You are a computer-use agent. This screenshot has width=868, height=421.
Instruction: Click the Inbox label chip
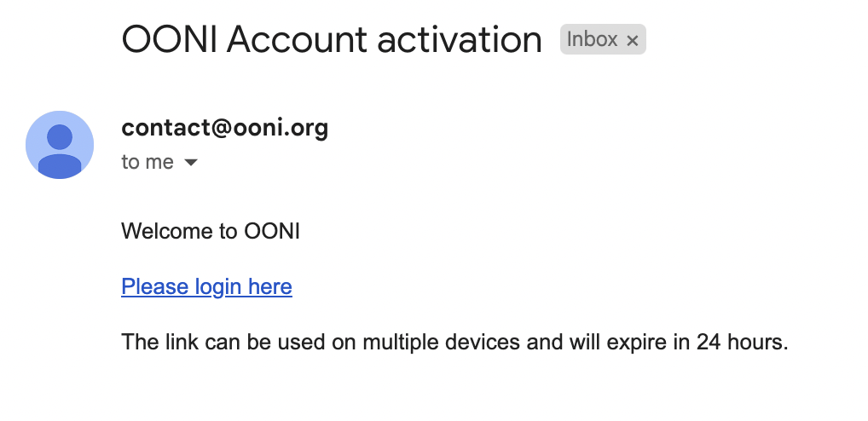[x=602, y=39]
